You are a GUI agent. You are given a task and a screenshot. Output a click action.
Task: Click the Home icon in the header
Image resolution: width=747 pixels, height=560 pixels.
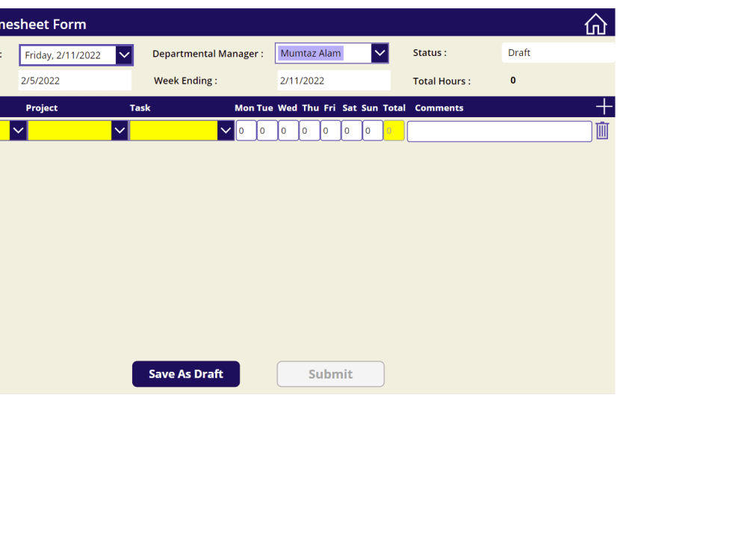595,23
